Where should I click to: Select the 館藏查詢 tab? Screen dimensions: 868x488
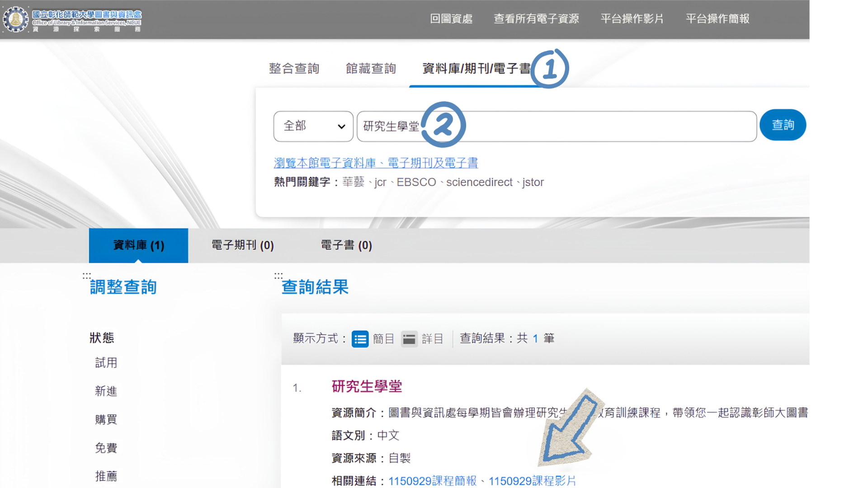pyautogui.click(x=371, y=68)
